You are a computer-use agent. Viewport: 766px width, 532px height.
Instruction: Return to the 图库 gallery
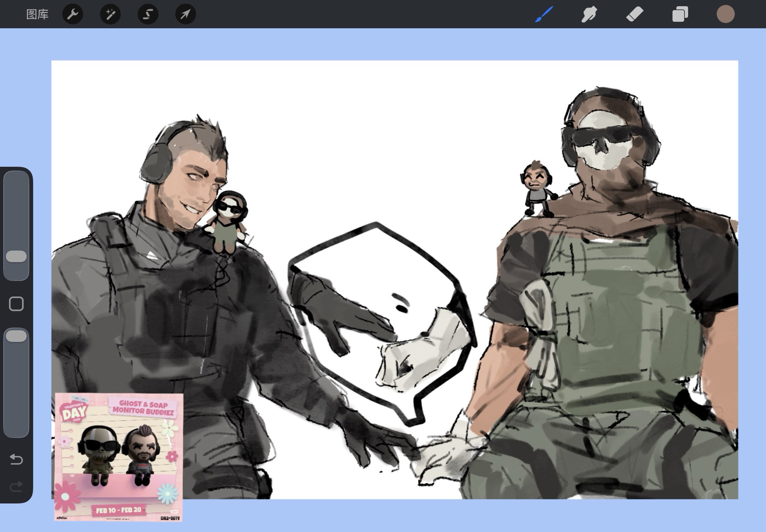point(37,15)
